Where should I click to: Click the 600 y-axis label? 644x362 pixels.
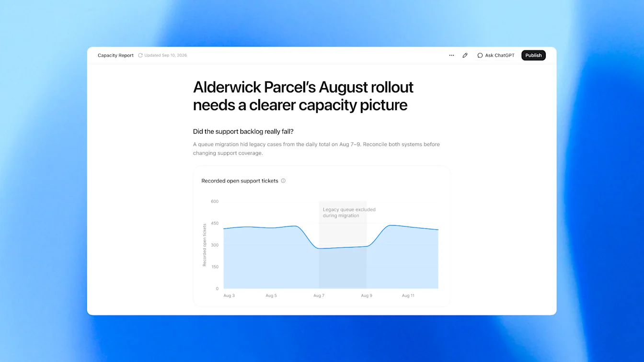click(x=214, y=202)
